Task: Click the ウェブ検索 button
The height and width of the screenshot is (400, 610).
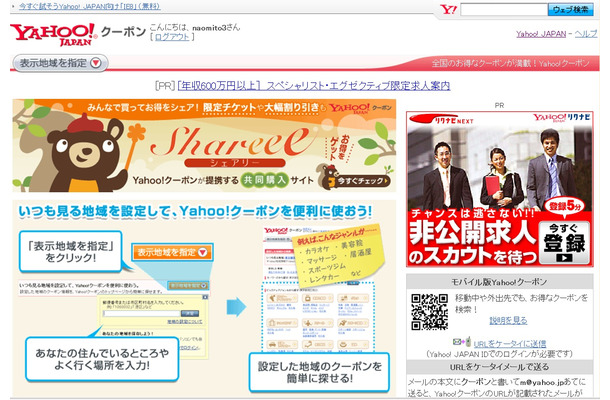Action: [571, 10]
